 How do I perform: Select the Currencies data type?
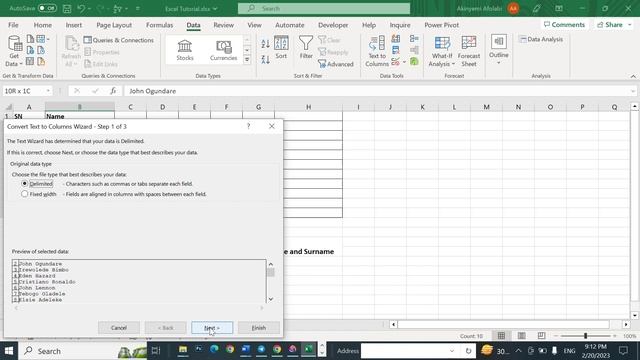(x=223, y=50)
